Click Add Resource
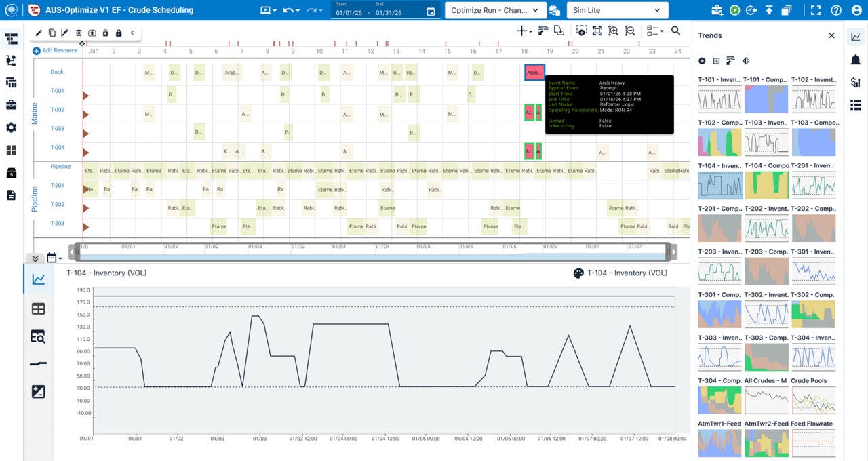 click(x=55, y=50)
